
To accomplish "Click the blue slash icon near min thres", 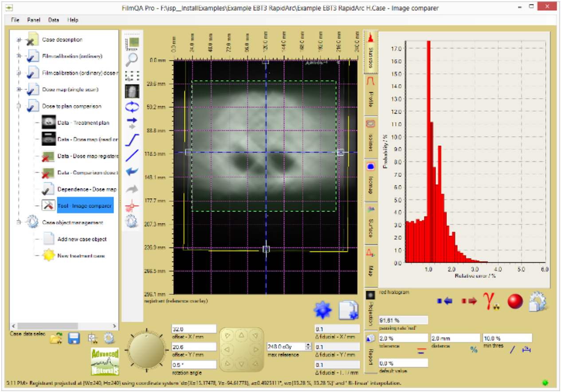I will click(x=512, y=350).
